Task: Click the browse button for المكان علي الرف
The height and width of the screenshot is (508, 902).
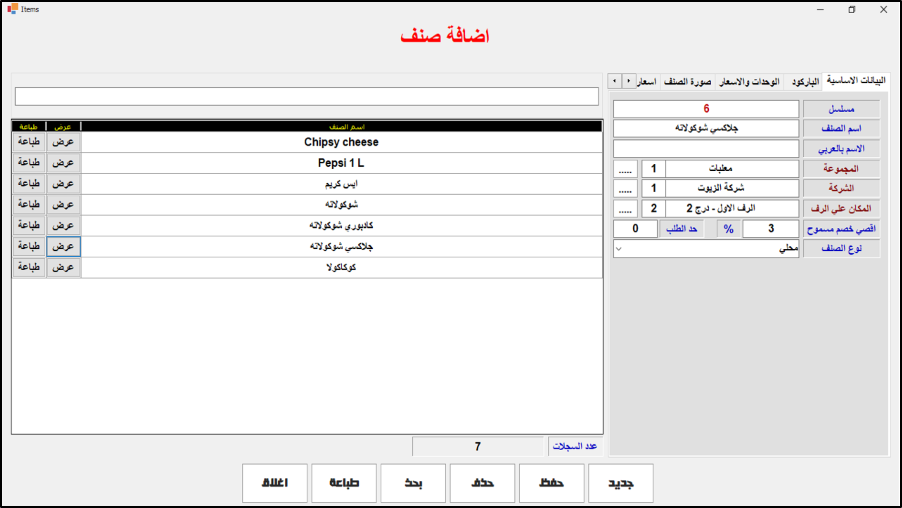Action: 625,208
